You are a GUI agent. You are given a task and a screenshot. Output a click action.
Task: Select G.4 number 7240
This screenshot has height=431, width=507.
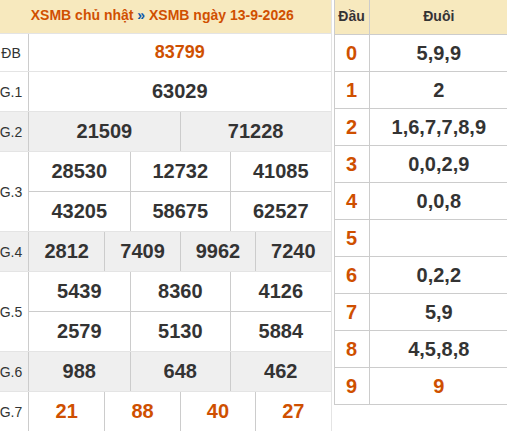pos(293,251)
